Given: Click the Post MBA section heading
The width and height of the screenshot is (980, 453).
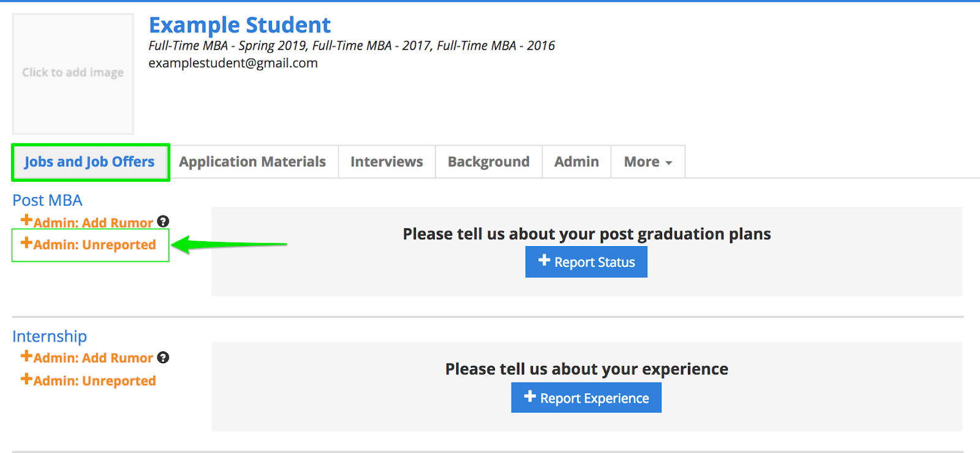Looking at the screenshot, I should click(x=47, y=200).
